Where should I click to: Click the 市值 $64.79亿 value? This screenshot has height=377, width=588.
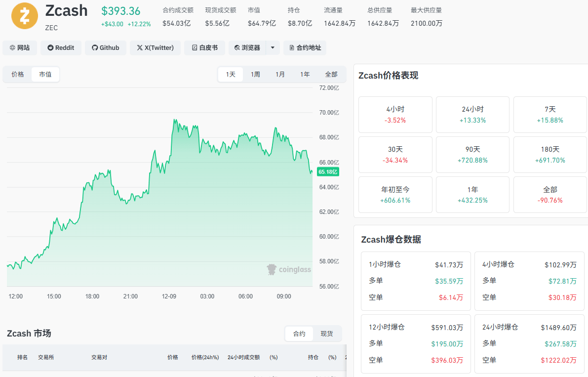point(262,23)
